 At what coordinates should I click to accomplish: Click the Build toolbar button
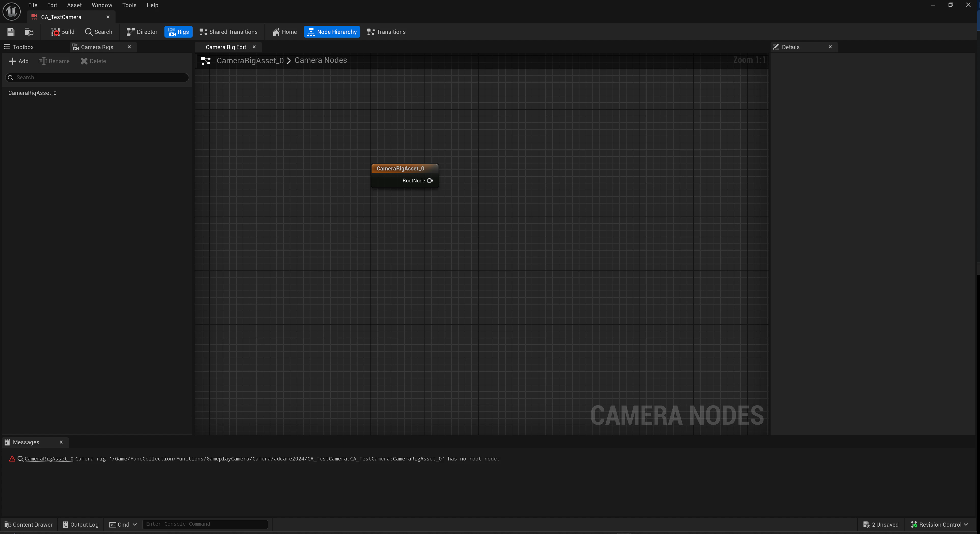click(x=63, y=32)
